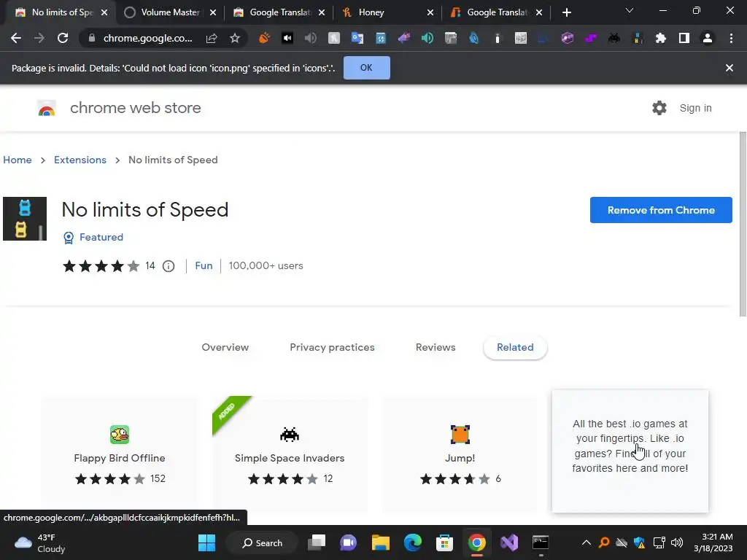Viewport: 747px width, 560px height.
Task: Open Web Store settings gear
Action: coord(659,108)
